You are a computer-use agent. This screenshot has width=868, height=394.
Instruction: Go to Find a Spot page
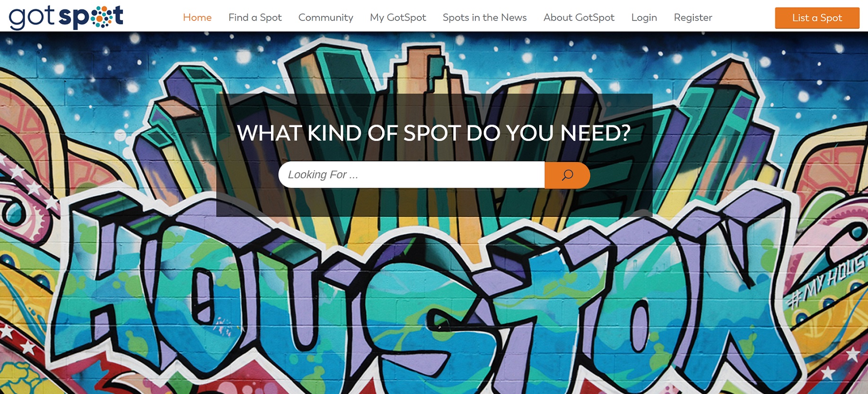255,18
